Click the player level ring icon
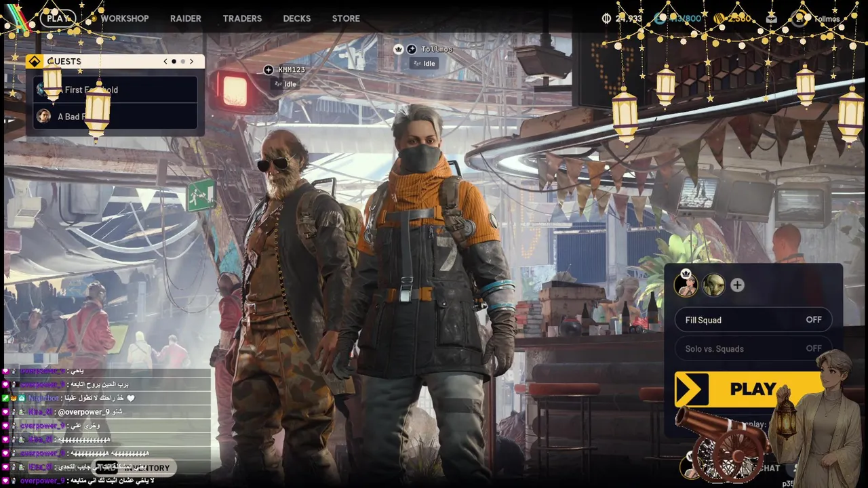 [x=798, y=18]
